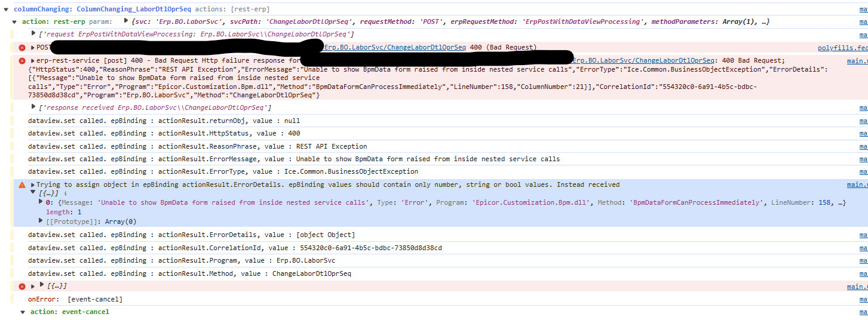Screen dimensions: 868x320
Task: Expand the {svc: 'Erp.BO.LaborSvc'…} param object
Action: 126,21
